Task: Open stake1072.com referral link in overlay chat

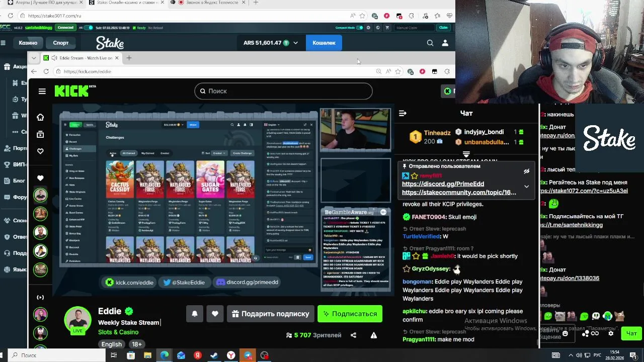Action: [x=583, y=191]
